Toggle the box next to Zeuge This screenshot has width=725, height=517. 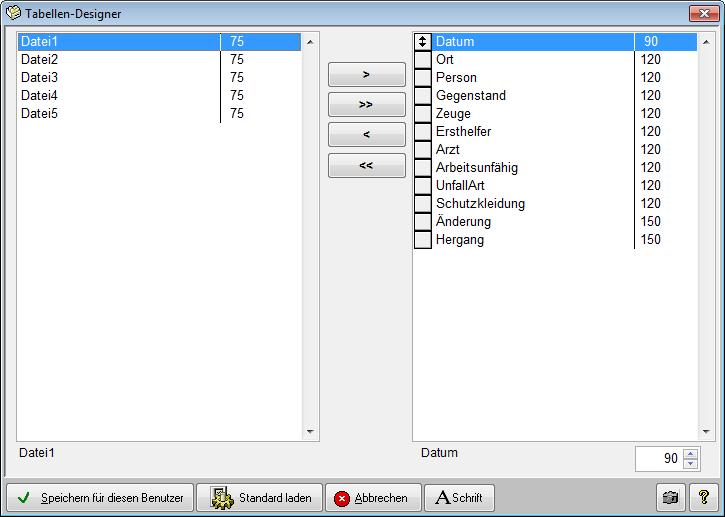[423, 114]
